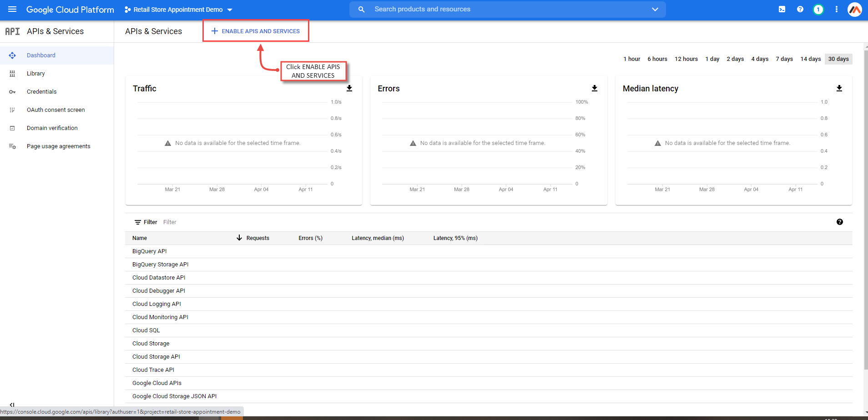Sort table by Errors (%) column
Viewport: 868px width, 420px height.
pyautogui.click(x=310, y=238)
